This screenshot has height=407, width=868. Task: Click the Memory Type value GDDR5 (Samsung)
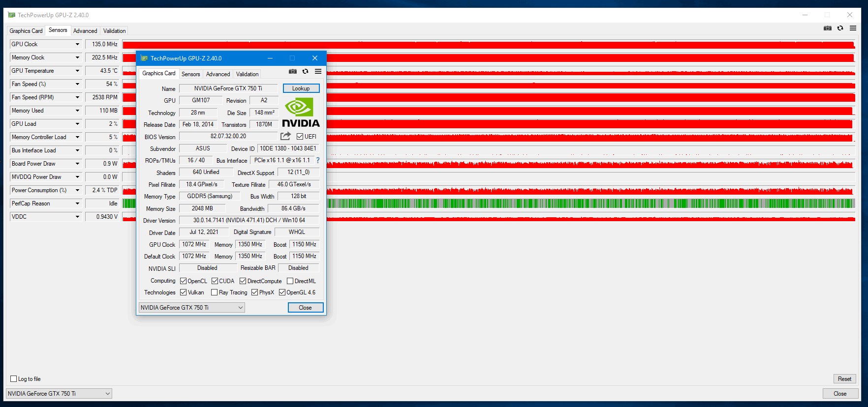[x=210, y=196]
